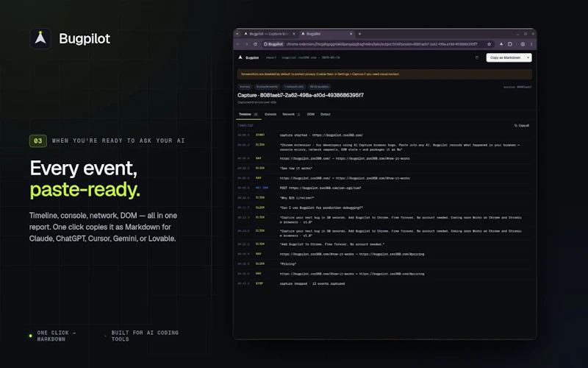Image resolution: width=588 pixels, height=368 pixels.
Task: Expand the Copy as Markdown dropdown arrow
Action: (528, 57)
